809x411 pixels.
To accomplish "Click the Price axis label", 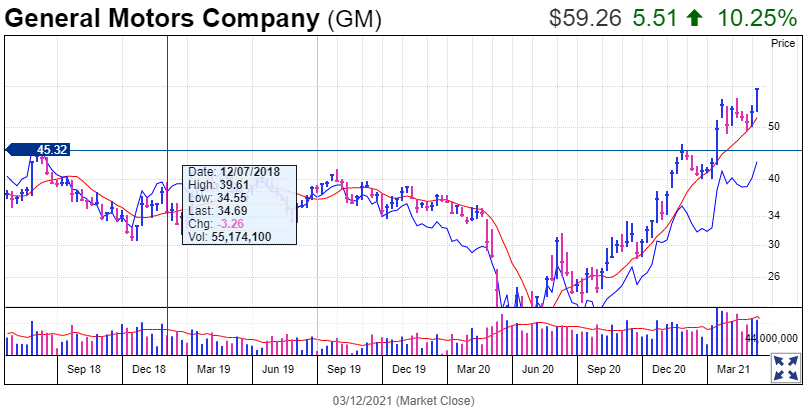I will tap(783, 43).
